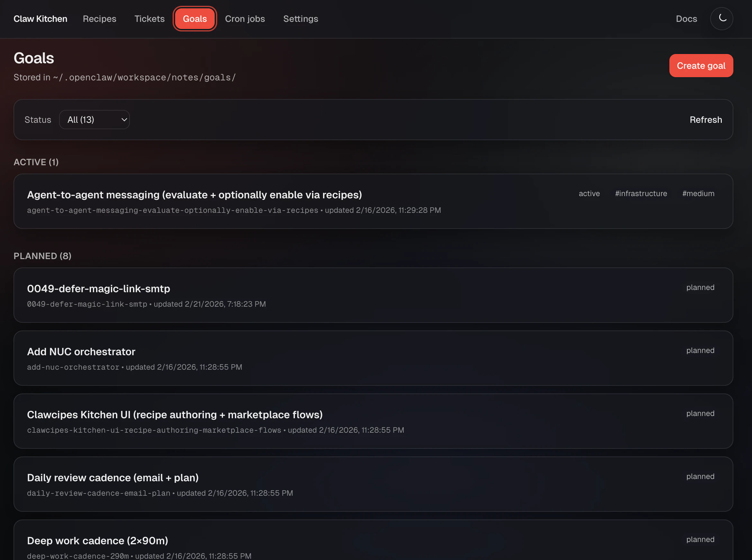752x560 pixels.
Task: Refresh the goals list
Action: coord(706,120)
